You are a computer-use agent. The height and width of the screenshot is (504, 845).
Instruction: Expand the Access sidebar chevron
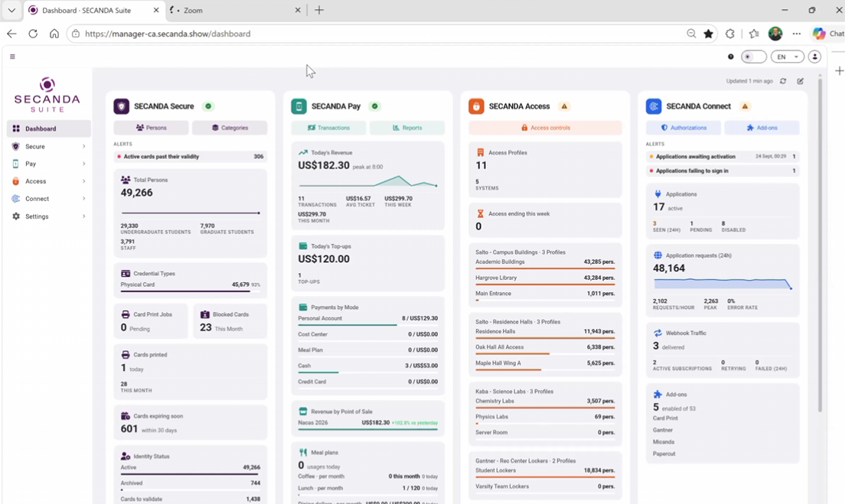click(x=83, y=181)
